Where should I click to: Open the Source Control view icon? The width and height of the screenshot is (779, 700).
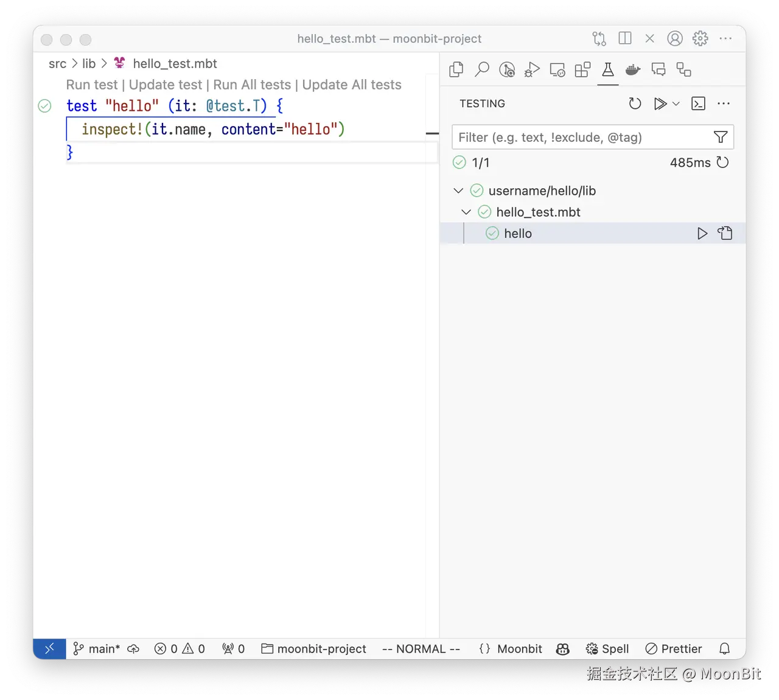click(x=507, y=70)
